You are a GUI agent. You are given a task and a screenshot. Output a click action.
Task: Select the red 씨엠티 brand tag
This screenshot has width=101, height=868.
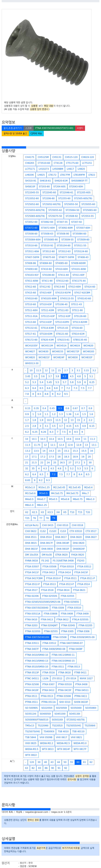[80, 128]
